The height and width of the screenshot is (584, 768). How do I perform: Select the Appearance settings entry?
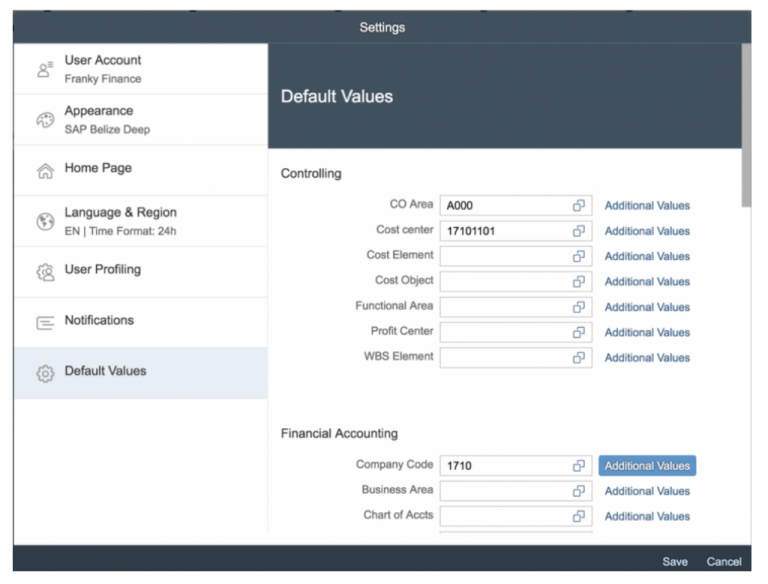click(x=140, y=120)
